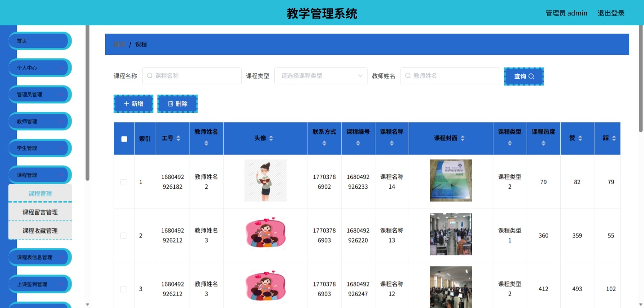Image resolution: width=644 pixels, height=308 pixels.
Task: Select the 课程管理 submenu item
Action: pyautogui.click(x=40, y=193)
